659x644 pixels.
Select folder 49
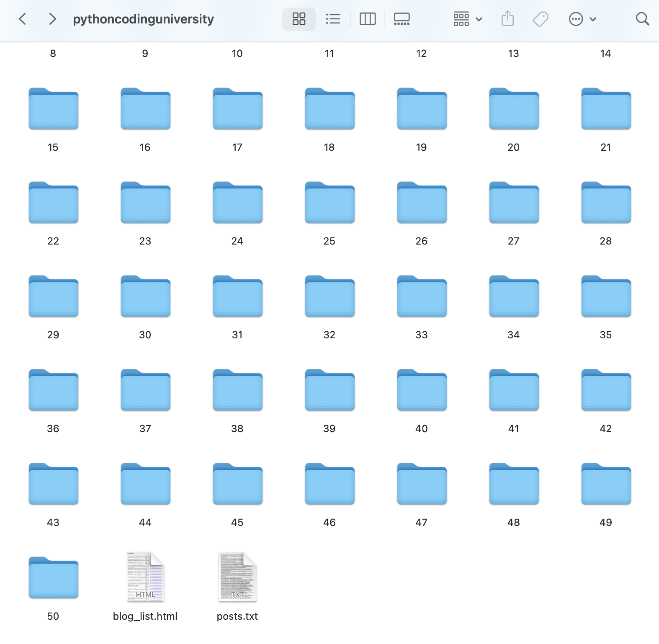(606, 484)
